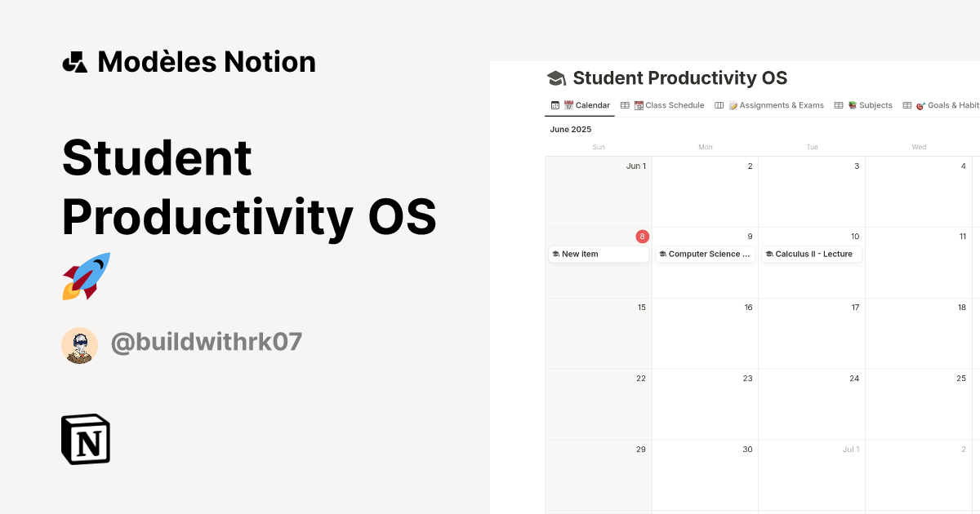This screenshot has width=980, height=514.
Task: Click the dart icon on Goals & Habits tab
Action: tap(920, 104)
